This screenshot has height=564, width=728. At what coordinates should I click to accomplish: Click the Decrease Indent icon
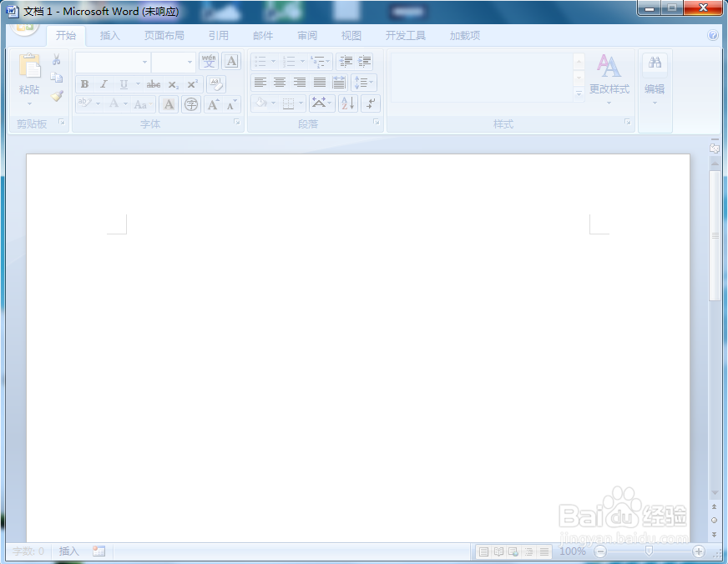(x=345, y=61)
